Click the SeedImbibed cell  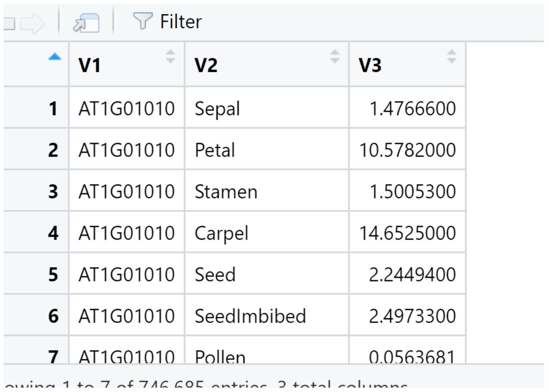tap(250, 316)
